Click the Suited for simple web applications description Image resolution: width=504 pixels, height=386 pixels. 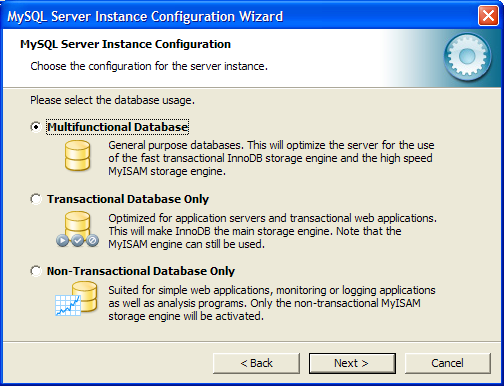click(272, 303)
